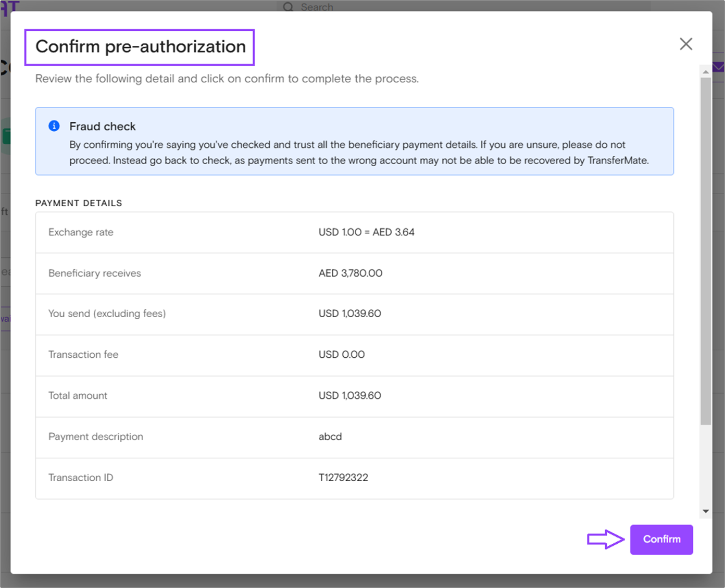Click the dialog's vertical scrollbar thumb
The height and width of the screenshot is (588, 725).
pyautogui.click(x=706, y=250)
